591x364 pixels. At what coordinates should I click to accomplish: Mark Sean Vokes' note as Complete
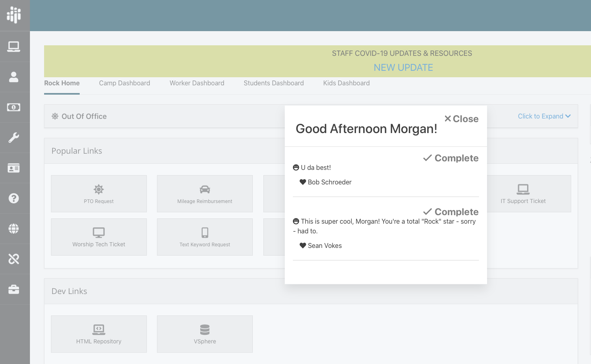451,212
